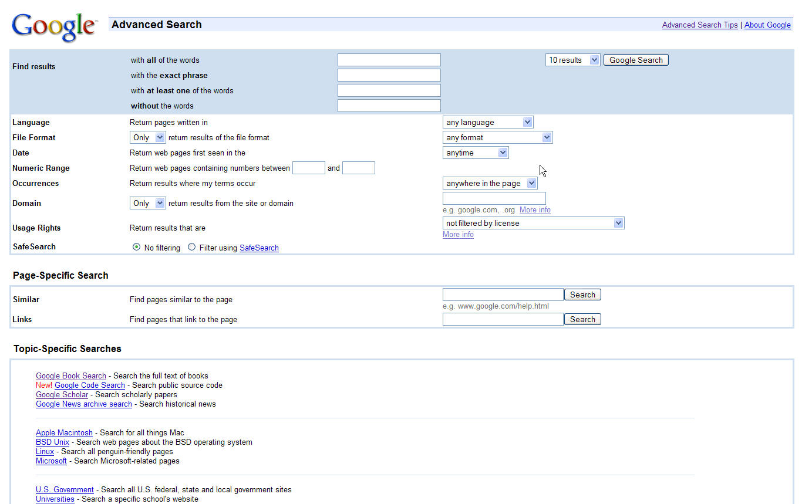The image size is (812, 504).
Task: Open U.S. Government search link
Action: [x=65, y=489]
